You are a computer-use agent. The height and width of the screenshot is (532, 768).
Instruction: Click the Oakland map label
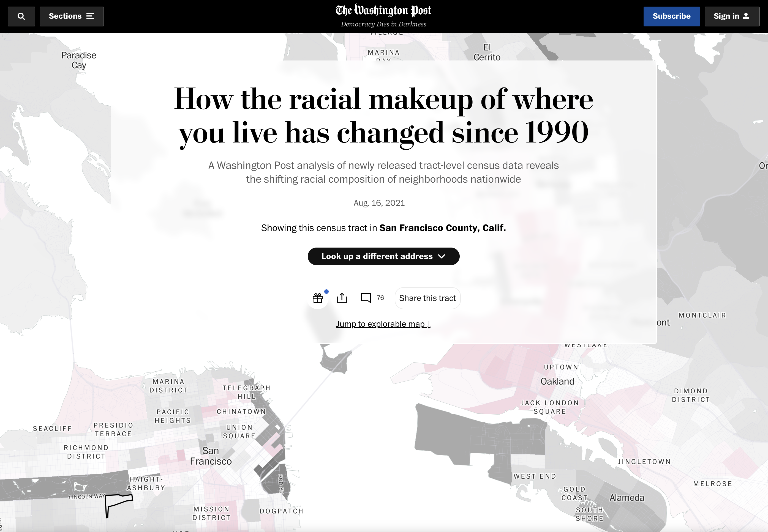[x=557, y=382]
